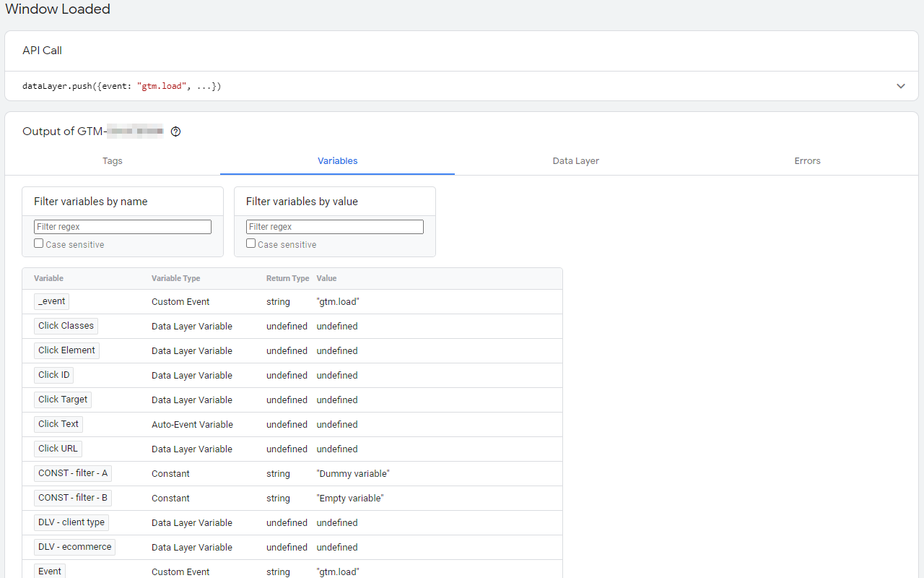Expand the dataLayer.push API Call details
924x578 pixels.
pos(900,86)
